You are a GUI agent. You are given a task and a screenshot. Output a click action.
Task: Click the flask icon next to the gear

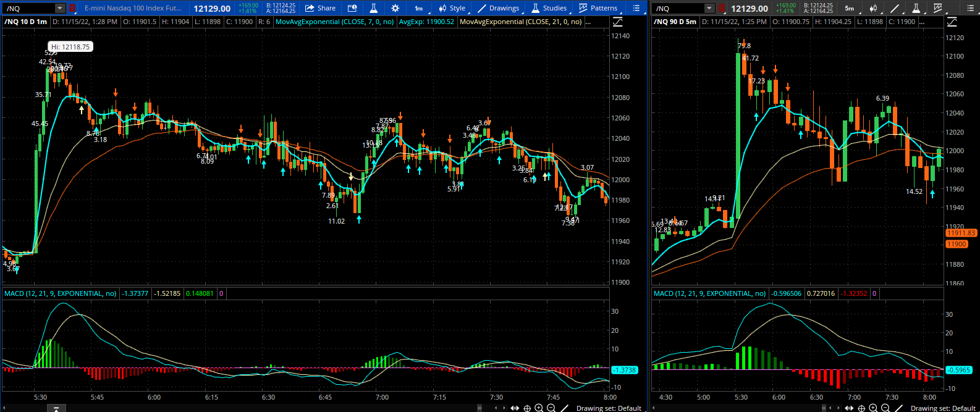point(374,8)
